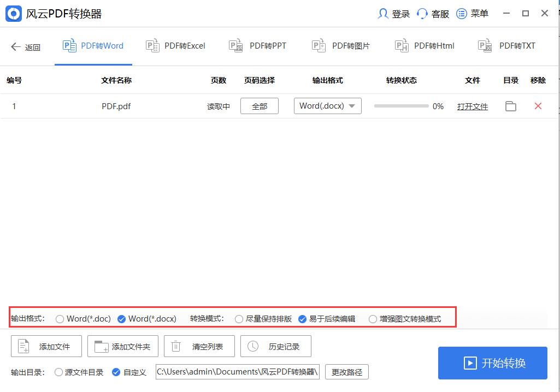The image size is (560, 392).
Task: Switch to the PDF转Excel tab
Action: (x=175, y=46)
